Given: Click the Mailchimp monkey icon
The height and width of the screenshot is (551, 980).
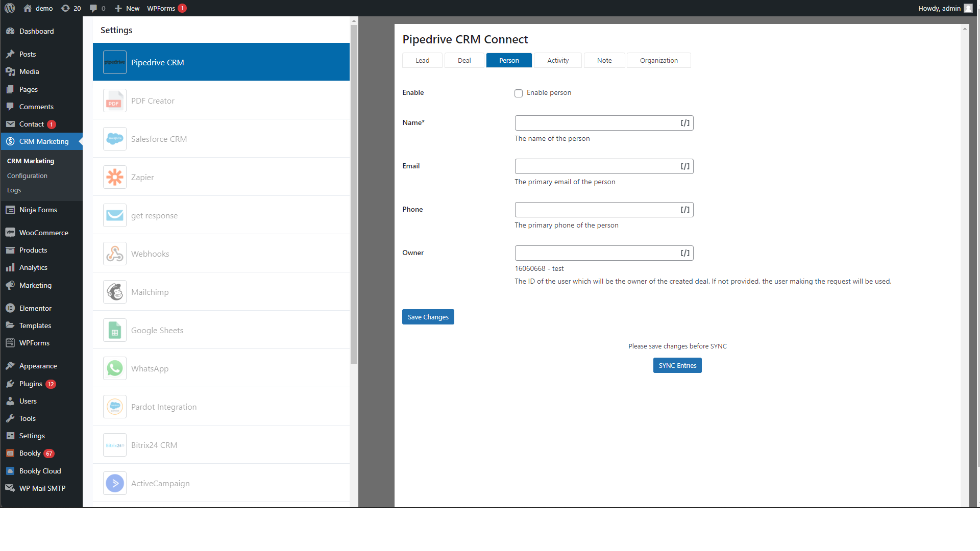Looking at the screenshot, I should coord(115,292).
